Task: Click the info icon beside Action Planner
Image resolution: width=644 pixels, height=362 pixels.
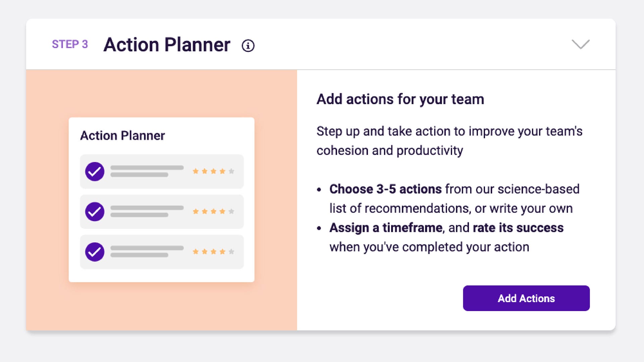Action: pos(248,46)
